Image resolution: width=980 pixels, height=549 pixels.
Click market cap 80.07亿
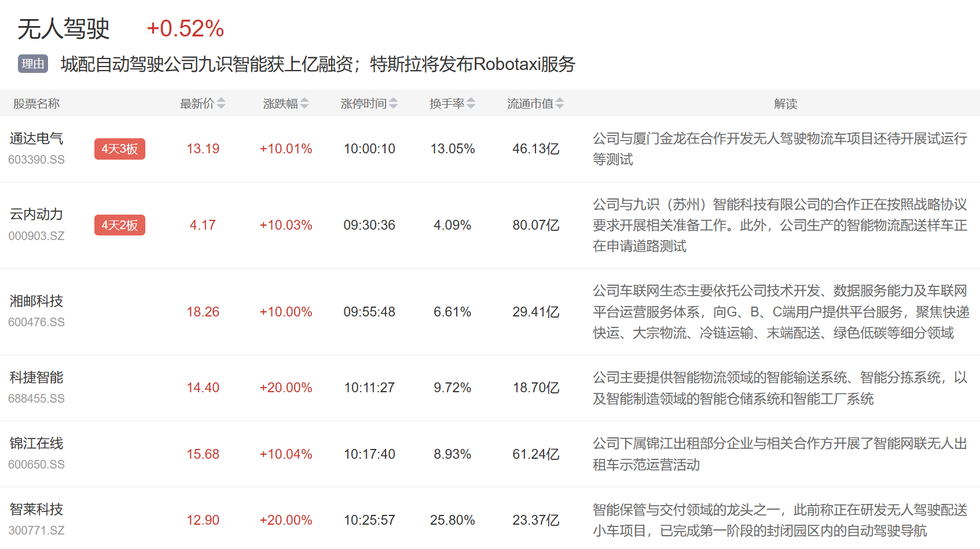pyautogui.click(x=536, y=225)
